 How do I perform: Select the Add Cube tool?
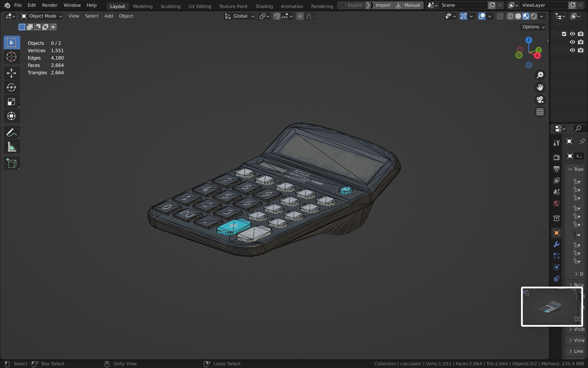12,163
